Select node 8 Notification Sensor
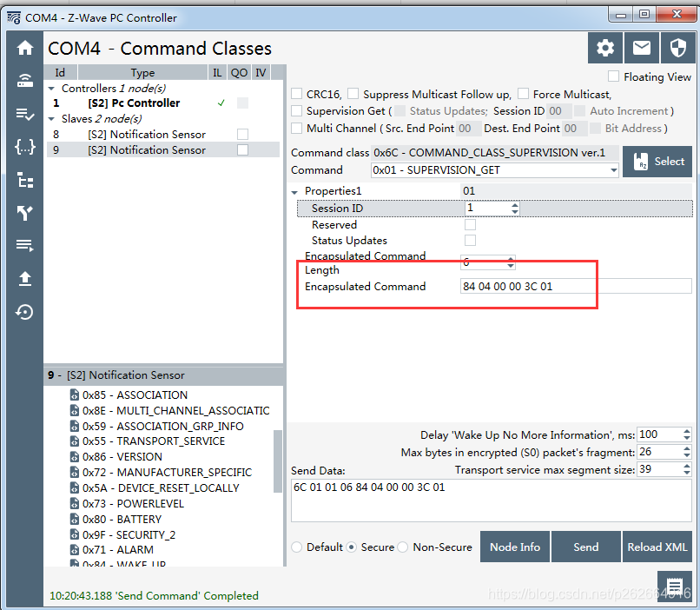 click(x=163, y=134)
